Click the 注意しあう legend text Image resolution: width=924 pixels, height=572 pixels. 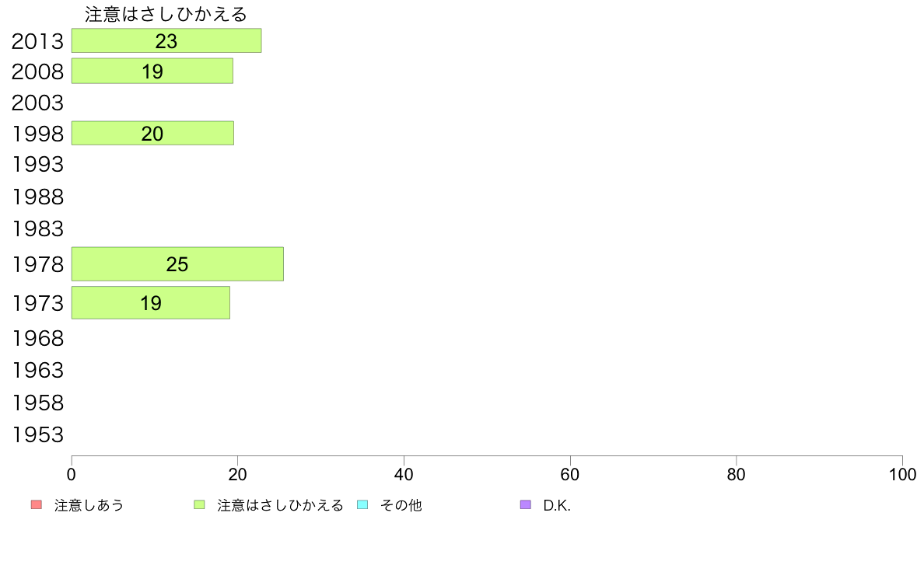[89, 505]
